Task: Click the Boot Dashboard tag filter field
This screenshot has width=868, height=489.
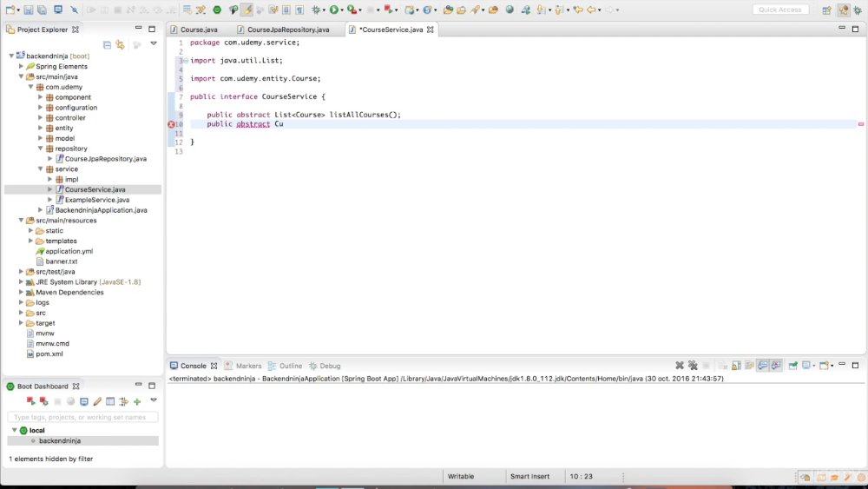Action: 82,417
